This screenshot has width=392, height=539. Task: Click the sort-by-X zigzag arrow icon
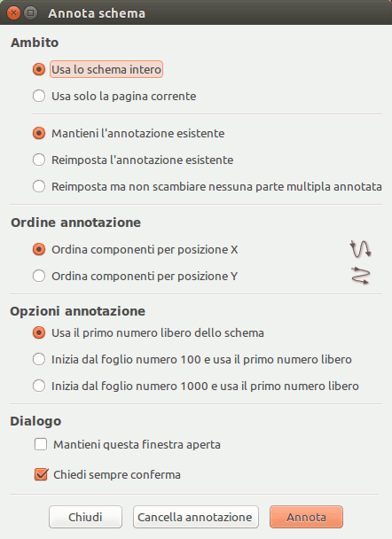(x=360, y=249)
